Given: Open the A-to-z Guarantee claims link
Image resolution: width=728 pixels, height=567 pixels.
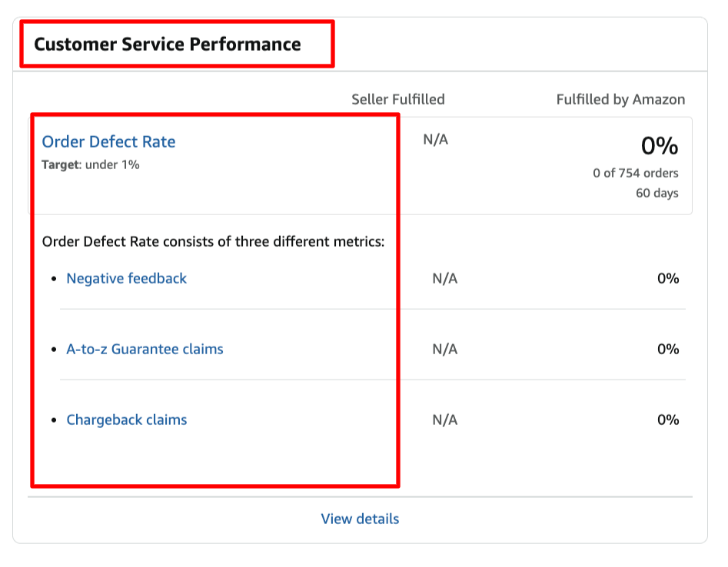Looking at the screenshot, I should 145,349.
